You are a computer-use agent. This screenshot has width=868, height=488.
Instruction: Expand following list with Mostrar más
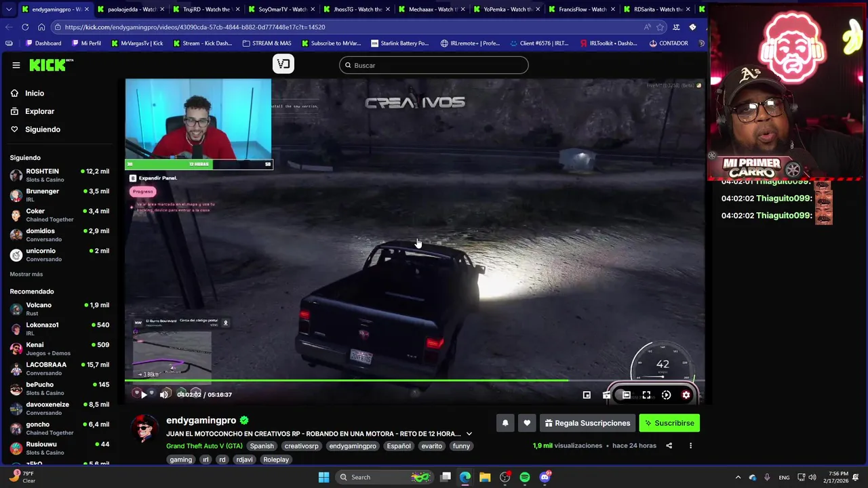26,274
